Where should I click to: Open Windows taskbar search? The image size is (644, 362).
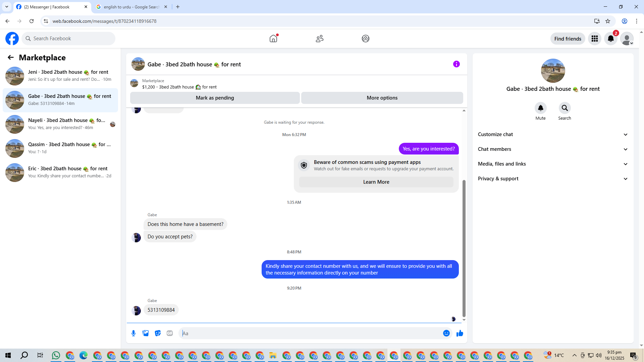24,355
